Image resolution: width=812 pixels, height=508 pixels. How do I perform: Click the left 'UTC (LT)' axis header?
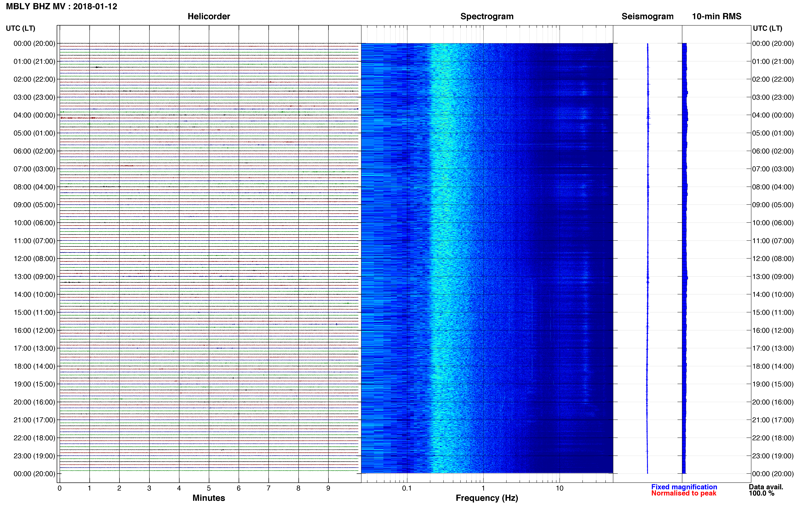pyautogui.click(x=21, y=28)
